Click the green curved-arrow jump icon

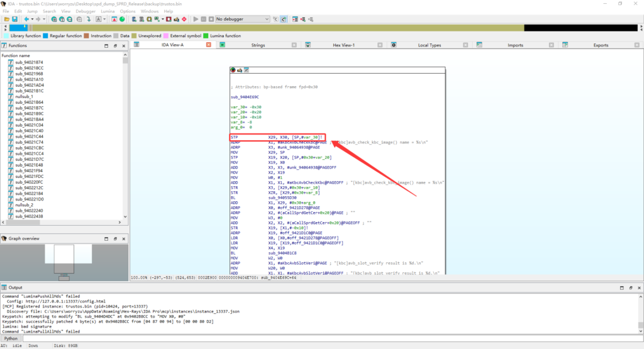pos(89,19)
